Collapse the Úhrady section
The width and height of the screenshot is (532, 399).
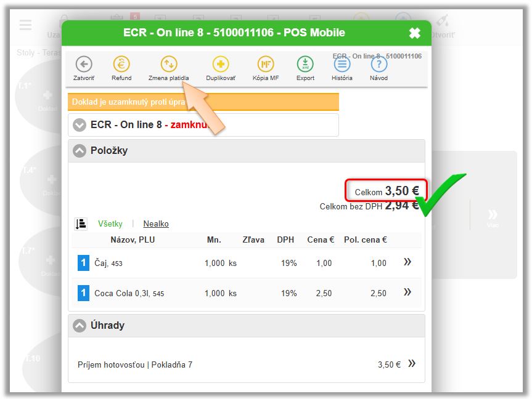coord(80,326)
